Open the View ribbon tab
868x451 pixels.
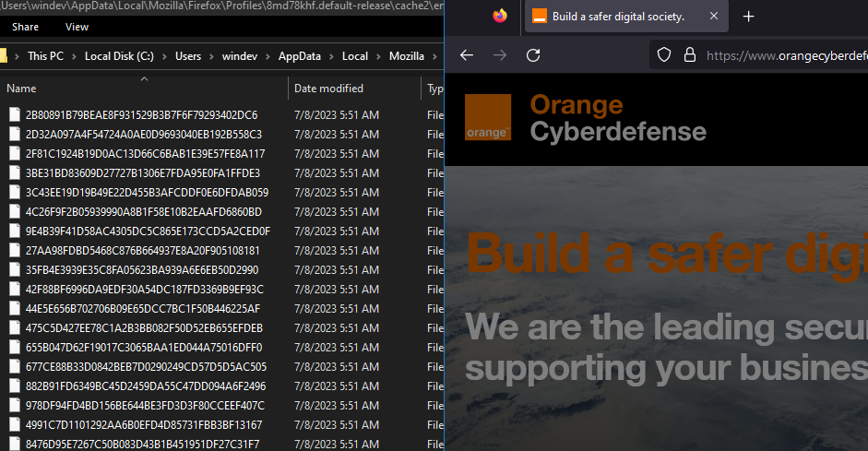click(x=77, y=27)
